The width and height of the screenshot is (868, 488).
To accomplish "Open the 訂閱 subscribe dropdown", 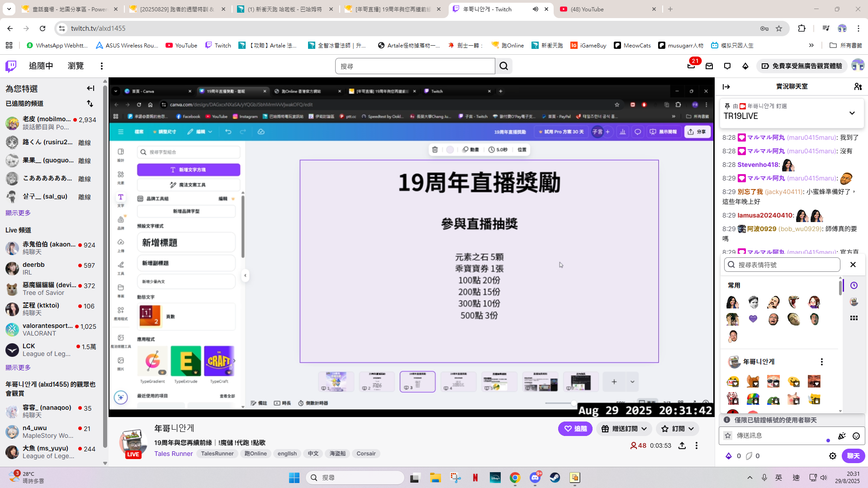I will point(678,428).
